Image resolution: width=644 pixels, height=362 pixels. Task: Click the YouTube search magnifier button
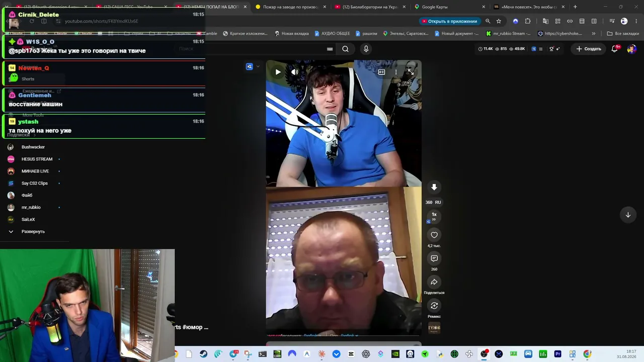pyautogui.click(x=345, y=49)
